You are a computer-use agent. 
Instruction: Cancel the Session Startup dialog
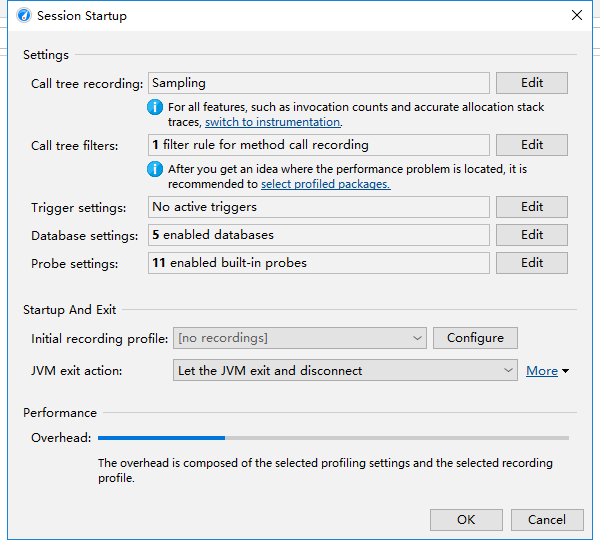tap(547, 520)
